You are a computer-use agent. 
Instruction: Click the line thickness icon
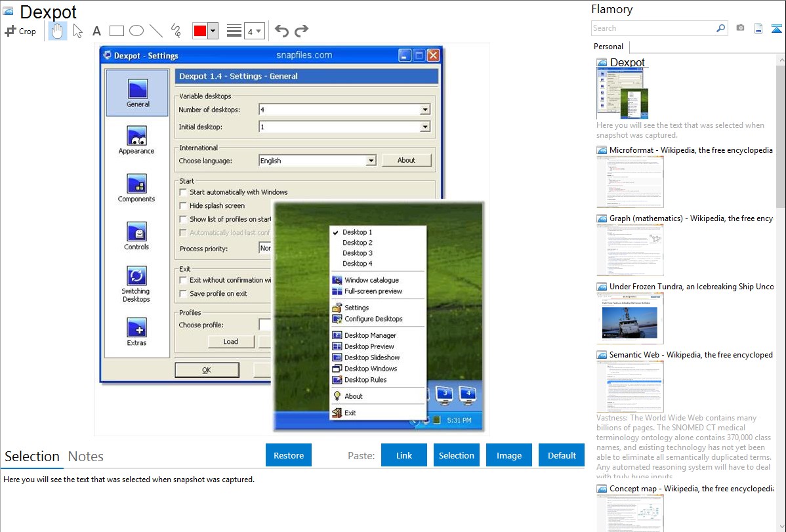click(x=234, y=31)
